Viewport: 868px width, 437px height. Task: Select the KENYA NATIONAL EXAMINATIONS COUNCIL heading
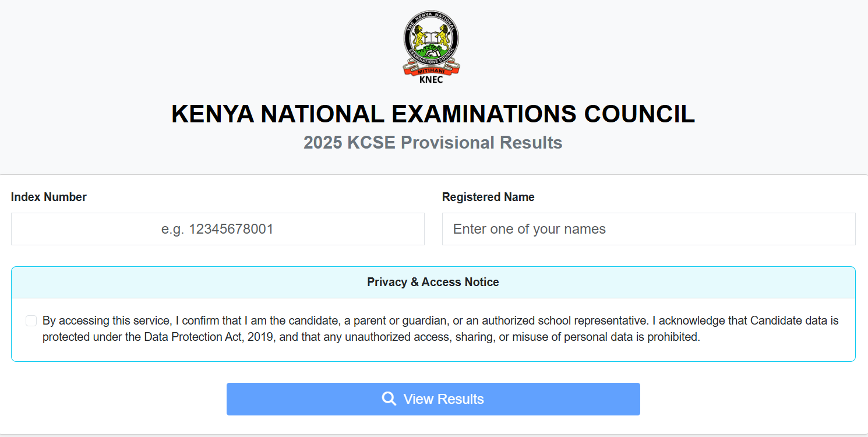click(x=433, y=114)
